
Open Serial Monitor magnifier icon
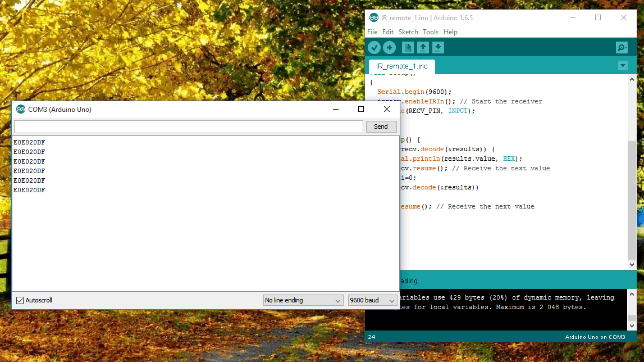click(x=622, y=48)
